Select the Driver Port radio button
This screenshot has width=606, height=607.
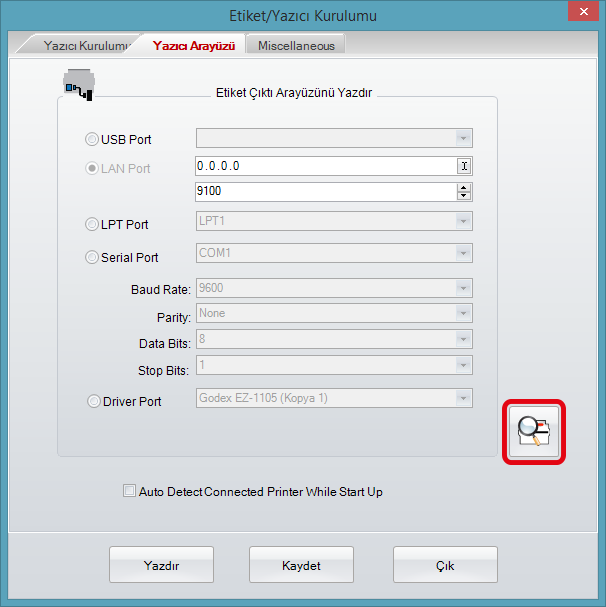pyautogui.click(x=93, y=401)
